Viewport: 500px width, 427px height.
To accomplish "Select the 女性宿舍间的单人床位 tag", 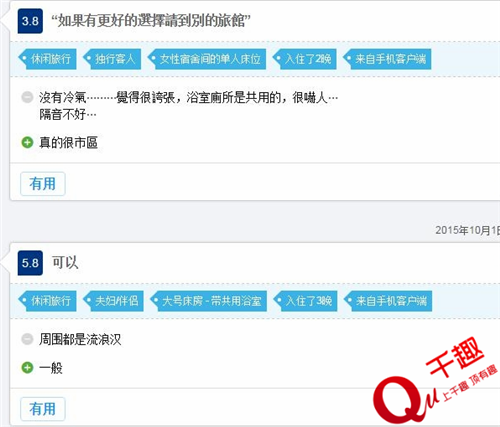I will 207,59.
